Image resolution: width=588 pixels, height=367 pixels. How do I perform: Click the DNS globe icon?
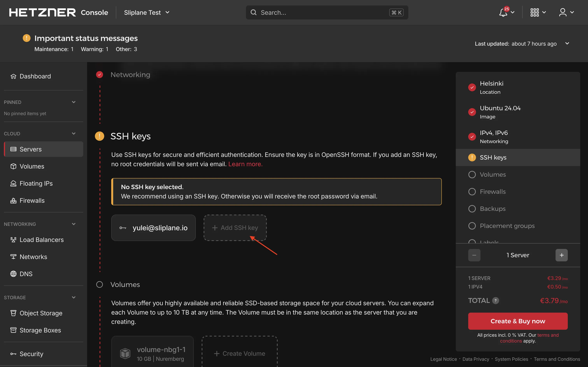(x=13, y=274)
